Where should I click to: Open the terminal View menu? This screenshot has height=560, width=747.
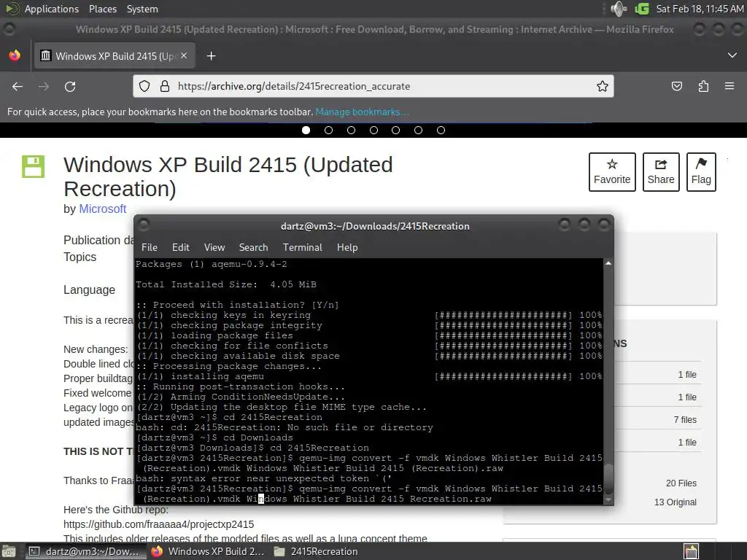click(x=214, y=247)
